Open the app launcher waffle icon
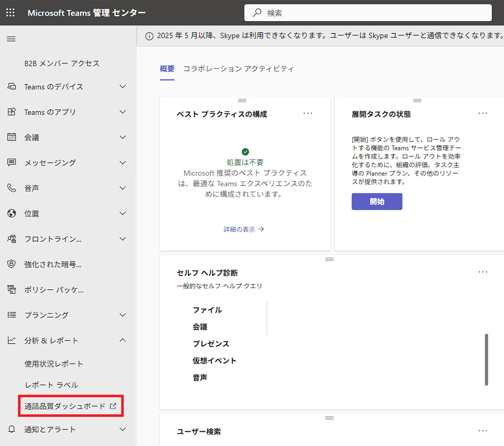The height and width of the screenshot is (446, 504). click(10, 13)
